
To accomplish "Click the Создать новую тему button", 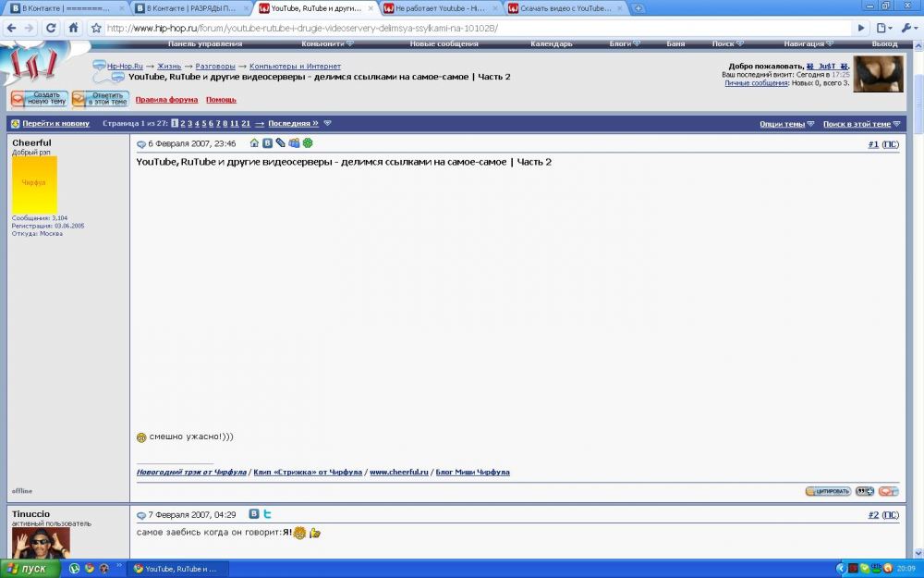I will (x=40, y=99).
